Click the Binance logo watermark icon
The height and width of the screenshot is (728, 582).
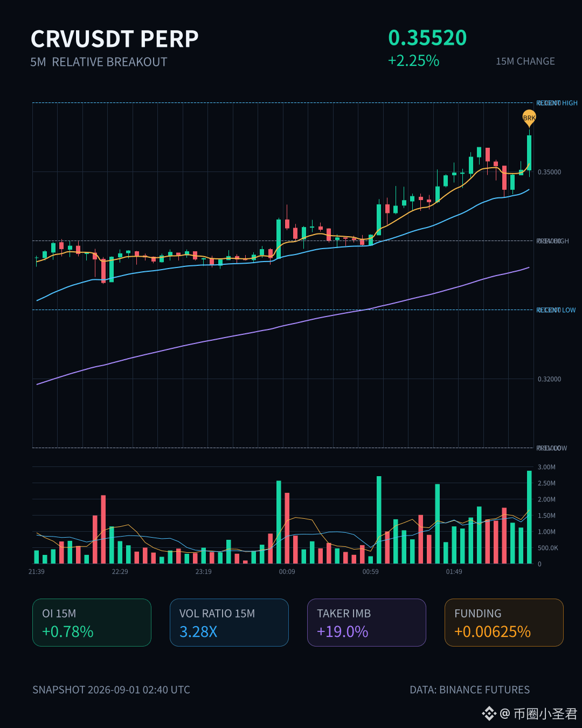[x=489, y=713]
